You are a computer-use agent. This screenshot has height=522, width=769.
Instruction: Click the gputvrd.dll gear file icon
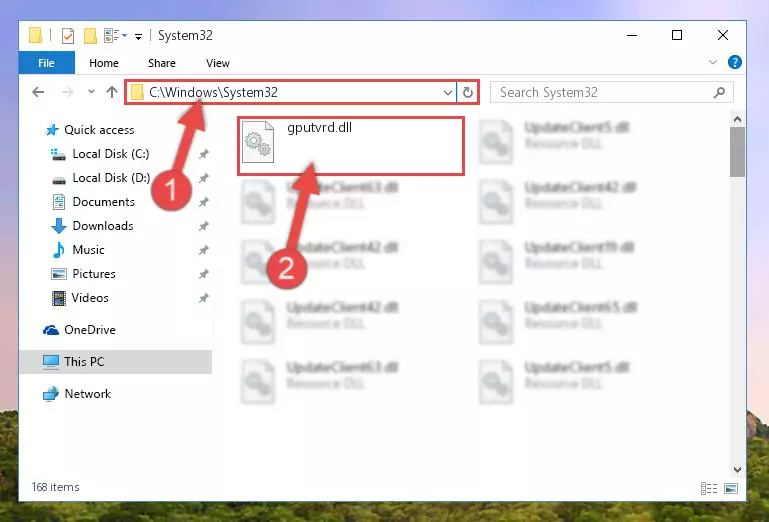[x=258, y=142]
